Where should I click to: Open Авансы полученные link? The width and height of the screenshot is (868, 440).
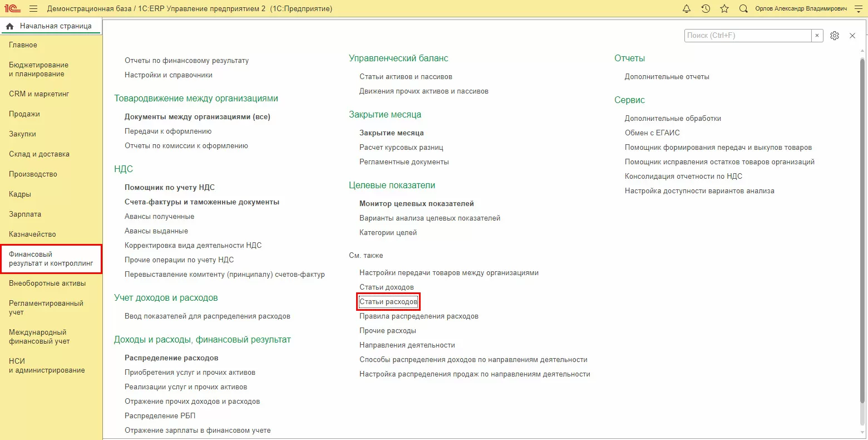coord(160,217)
